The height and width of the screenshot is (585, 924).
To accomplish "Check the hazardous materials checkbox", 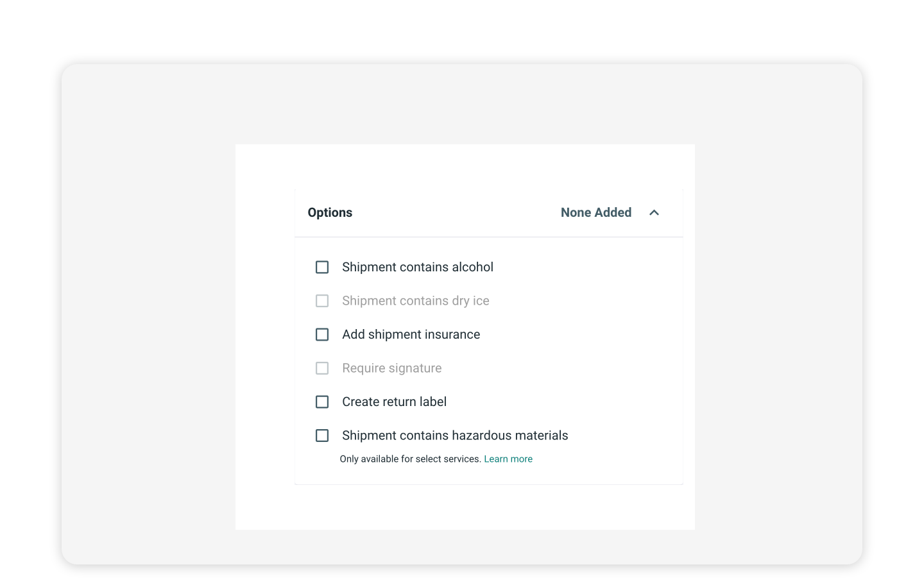I will click(x=322, y=436).
